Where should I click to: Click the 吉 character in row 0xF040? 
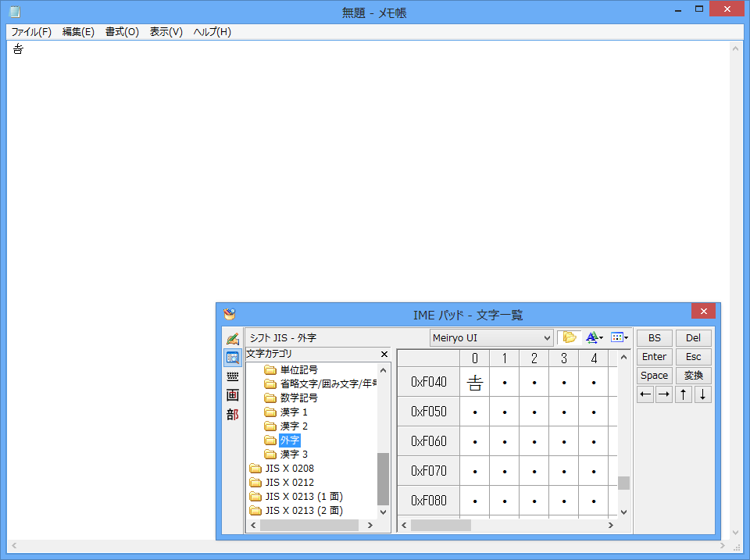pos(474,382)
